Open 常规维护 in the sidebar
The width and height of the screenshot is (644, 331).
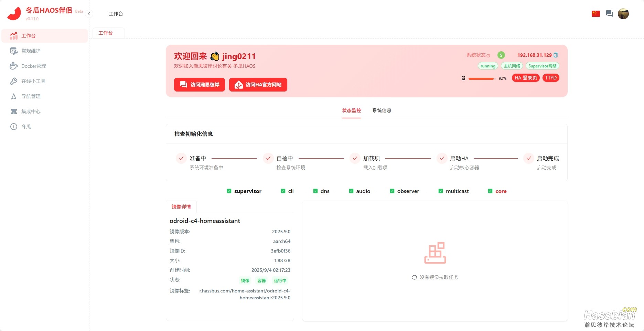[45, 51]
